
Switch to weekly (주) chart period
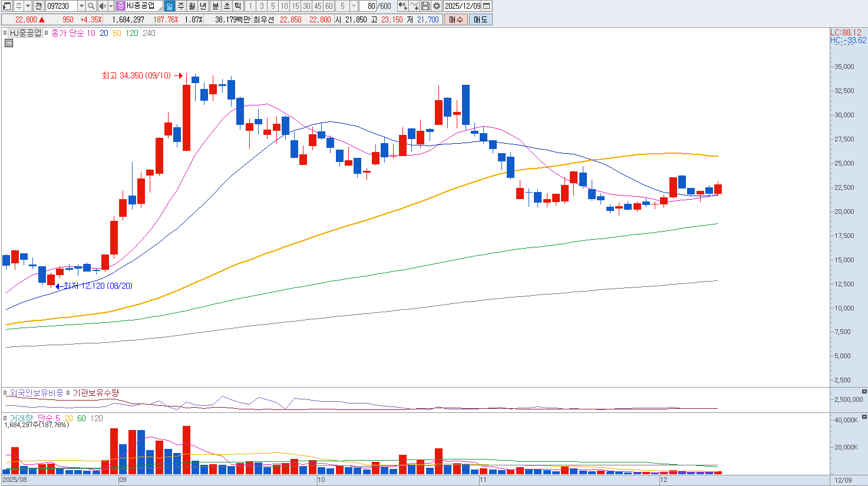tap(181, 6)
